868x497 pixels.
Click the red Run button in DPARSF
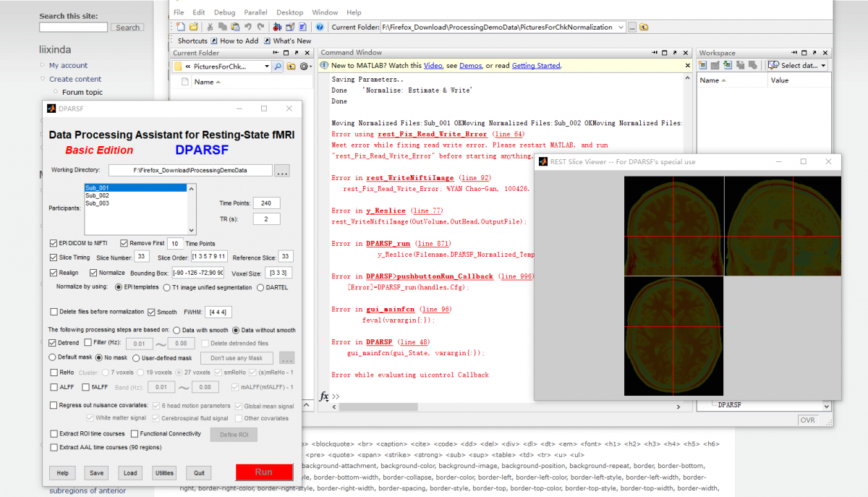264,472
